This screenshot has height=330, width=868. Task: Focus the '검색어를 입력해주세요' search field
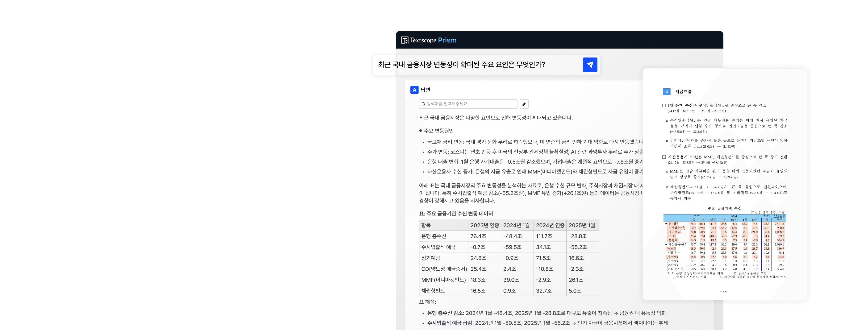(x=468, y=104)
